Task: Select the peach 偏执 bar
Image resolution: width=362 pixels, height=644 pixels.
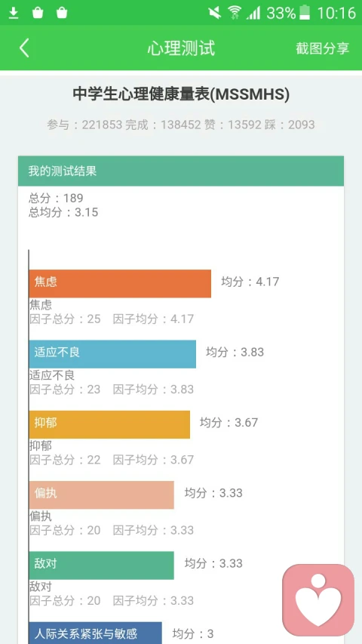Action: click(101, 495)
